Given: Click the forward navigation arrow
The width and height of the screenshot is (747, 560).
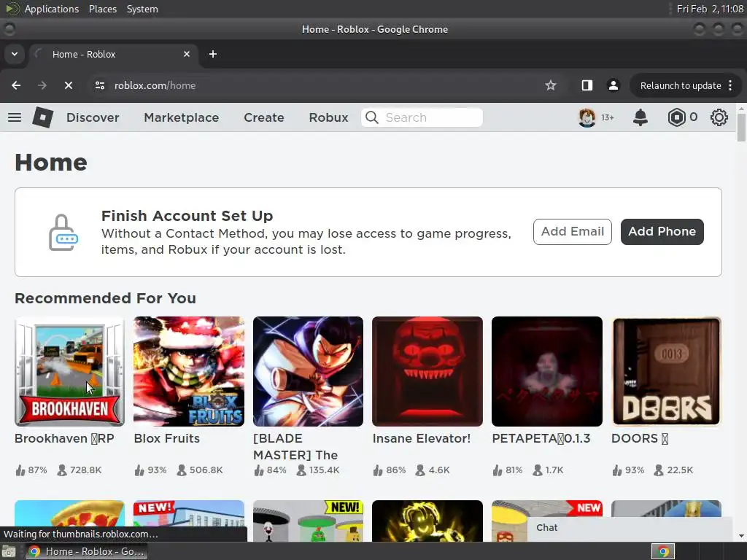Looking at the screenshot, I should tap(42, 85).
